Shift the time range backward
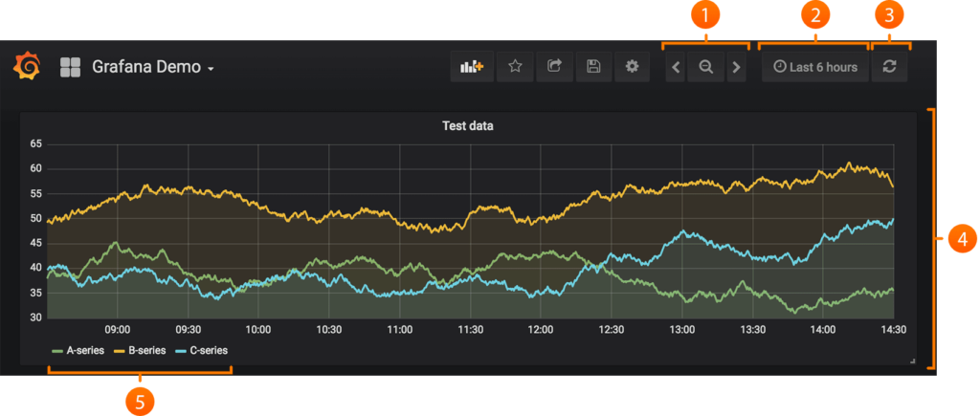 676,67
